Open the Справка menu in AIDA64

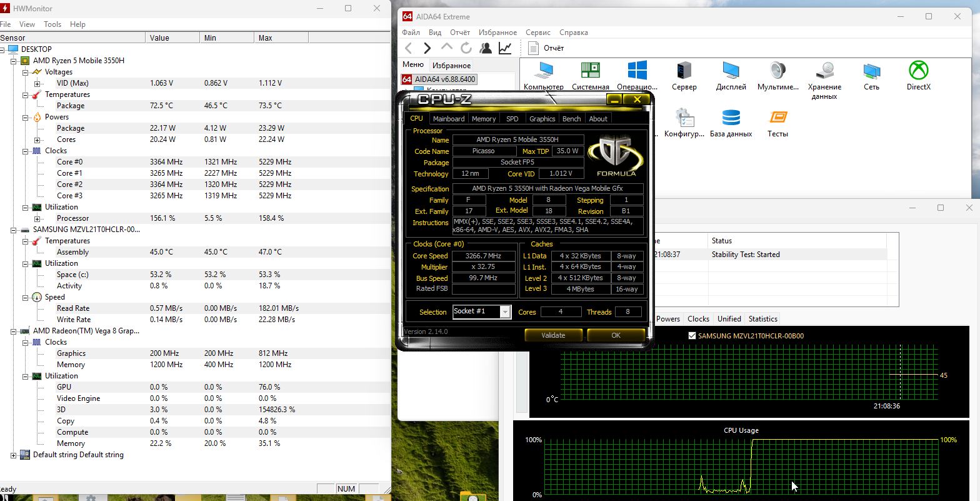pos(573,33)
